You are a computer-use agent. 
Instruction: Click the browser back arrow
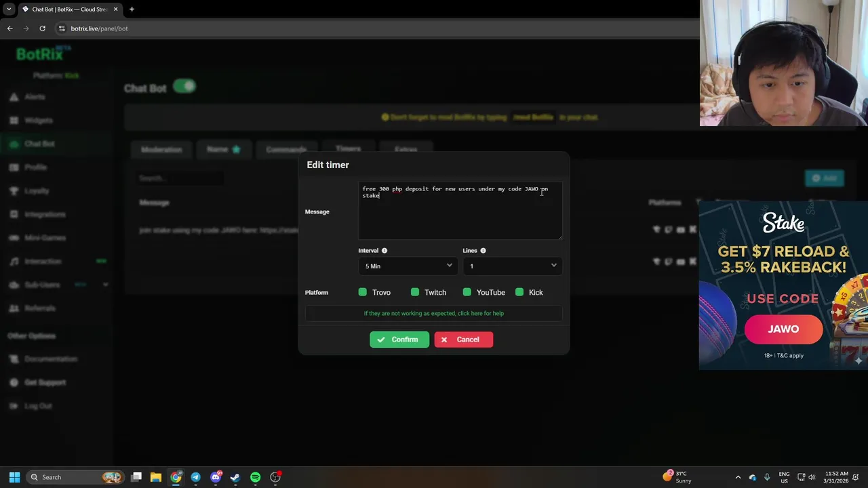pos(9,28)
